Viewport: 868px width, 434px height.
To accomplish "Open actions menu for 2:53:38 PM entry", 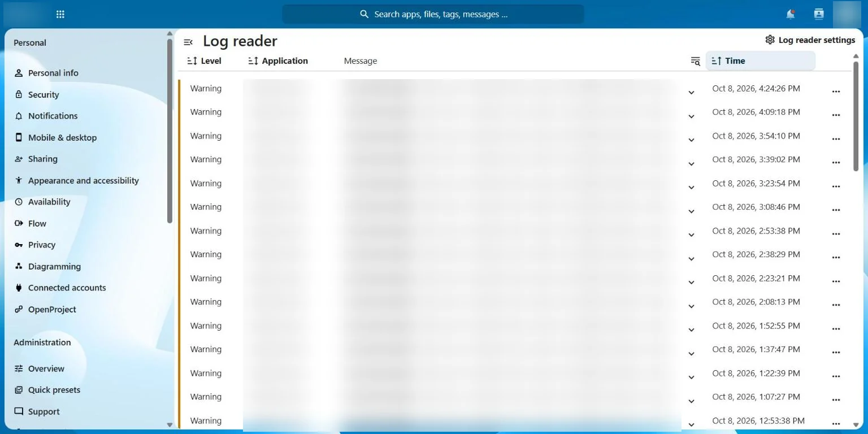I will point(836,234).
